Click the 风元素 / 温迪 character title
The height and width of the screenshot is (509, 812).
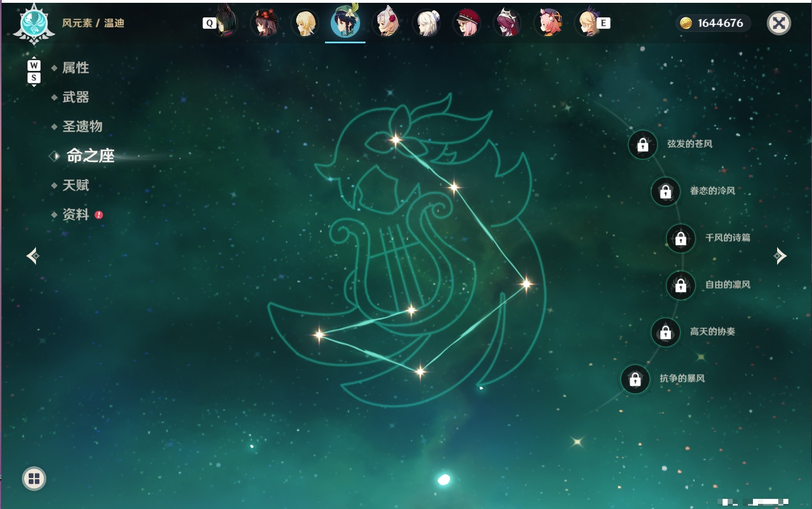(x=93, y=23)
